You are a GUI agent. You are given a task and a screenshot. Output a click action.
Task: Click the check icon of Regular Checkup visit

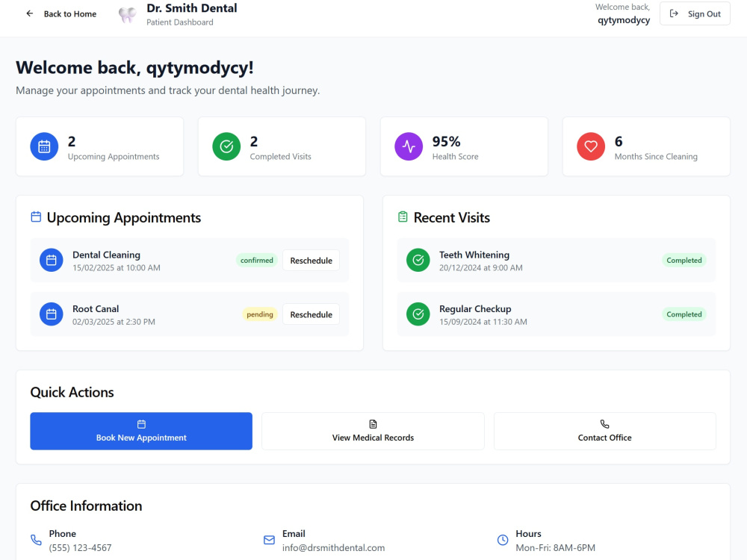click(418, 314)
